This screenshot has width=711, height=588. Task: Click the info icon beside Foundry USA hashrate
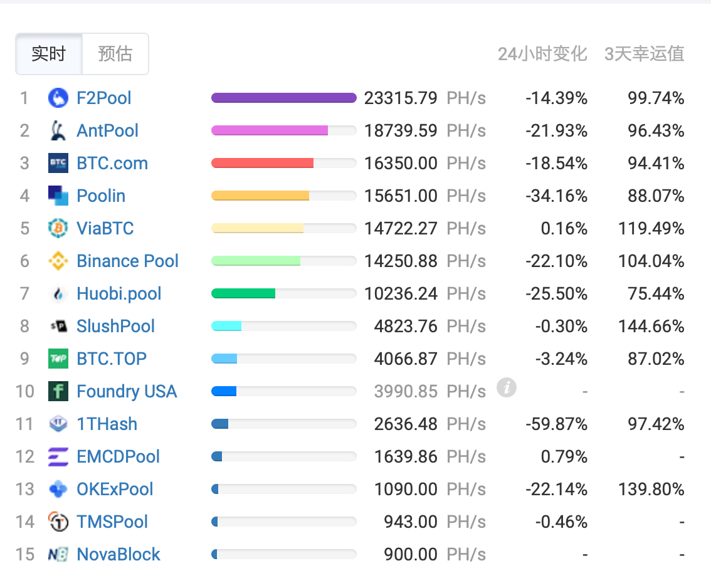pyautogui.click(x=507, y=388)
